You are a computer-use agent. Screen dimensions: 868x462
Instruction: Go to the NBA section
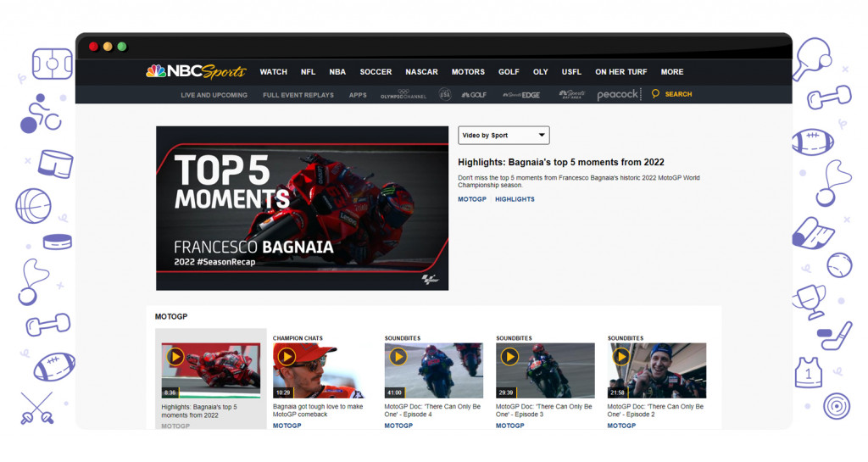(337, 72)
